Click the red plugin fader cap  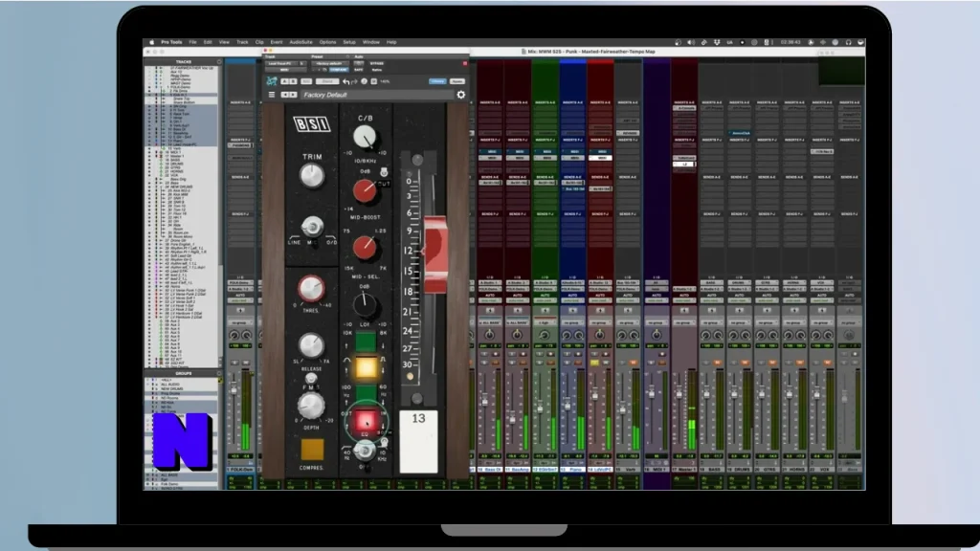pos(435,254)
